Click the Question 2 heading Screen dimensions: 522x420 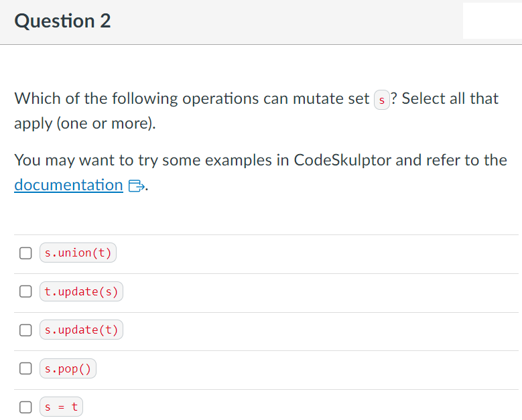[62, 21]
